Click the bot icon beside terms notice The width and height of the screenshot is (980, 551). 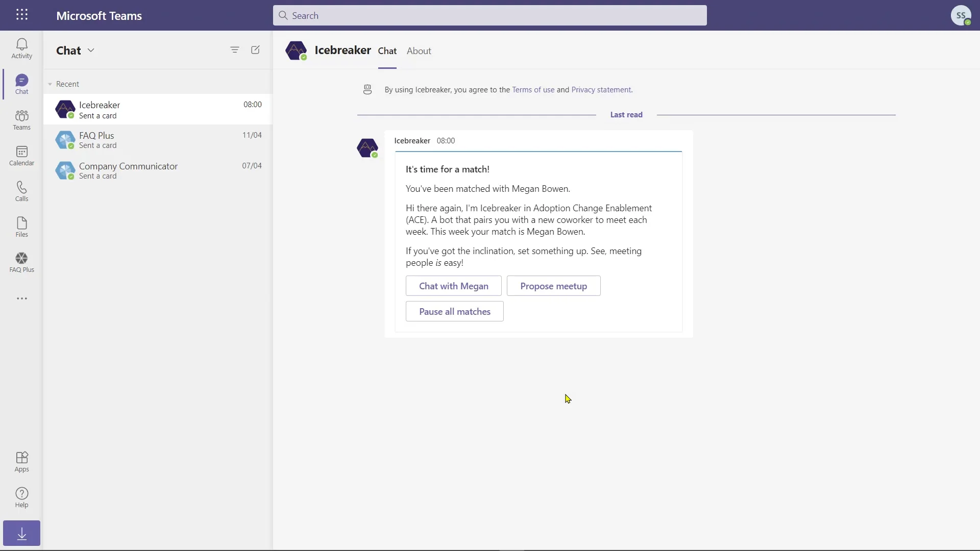click(367, 90)
